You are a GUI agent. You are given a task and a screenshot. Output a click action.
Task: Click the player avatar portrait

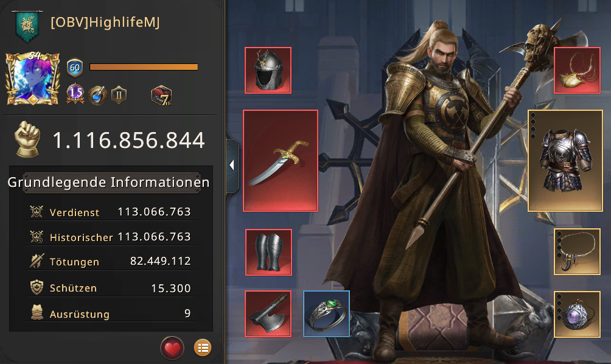point(33,79)
